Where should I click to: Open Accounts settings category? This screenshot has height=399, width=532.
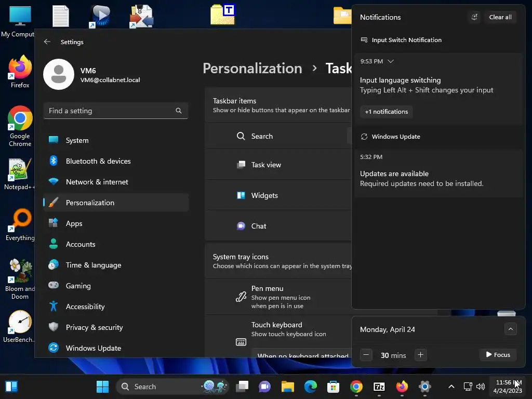tap(116, 244)
